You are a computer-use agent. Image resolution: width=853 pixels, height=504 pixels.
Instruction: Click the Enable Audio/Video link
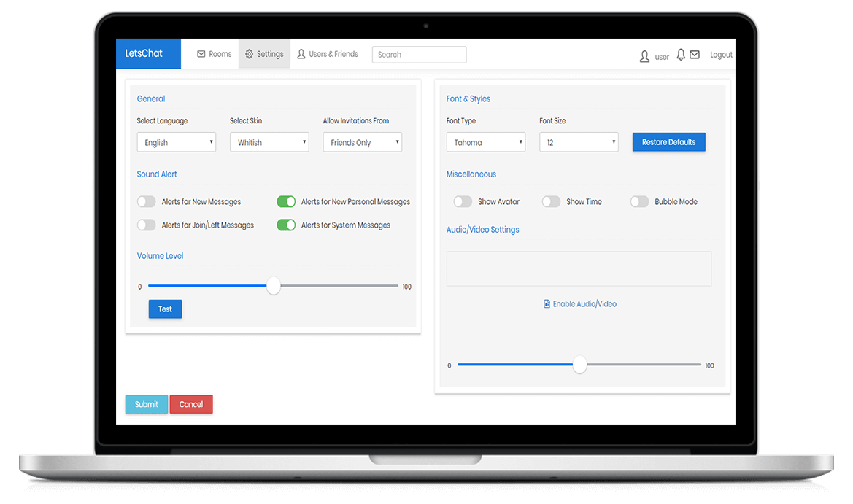click(580, 304)
